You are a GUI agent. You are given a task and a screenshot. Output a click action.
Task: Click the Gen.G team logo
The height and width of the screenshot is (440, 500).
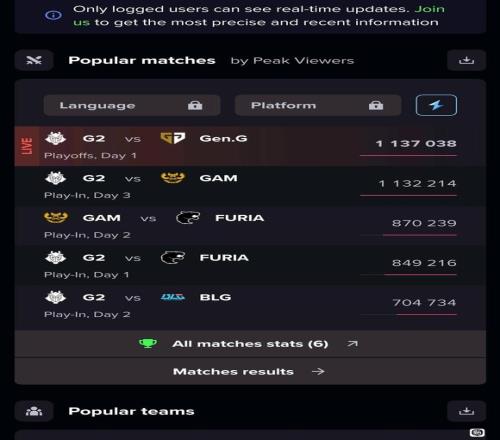173,138
